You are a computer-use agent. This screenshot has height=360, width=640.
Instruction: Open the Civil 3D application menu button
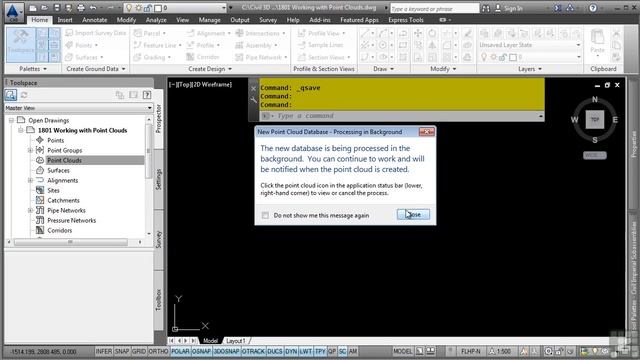13,12
